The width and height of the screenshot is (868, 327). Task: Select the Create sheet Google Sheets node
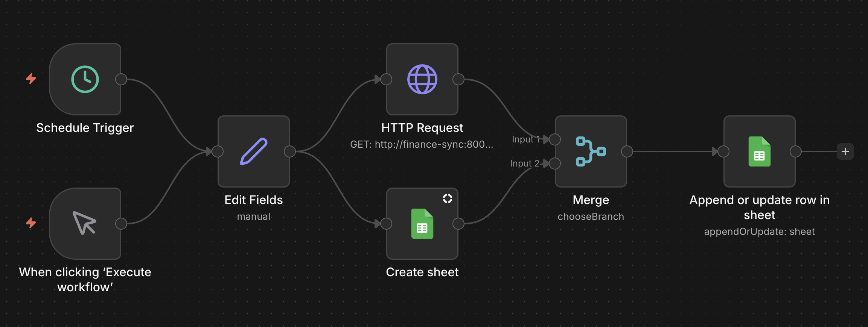click(x=422, y=224)
